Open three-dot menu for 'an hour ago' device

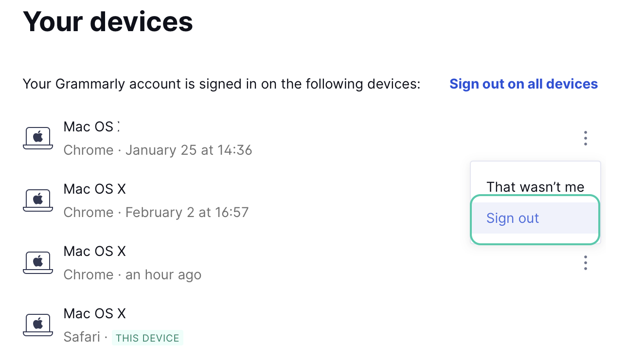click(x=585, y=263)
